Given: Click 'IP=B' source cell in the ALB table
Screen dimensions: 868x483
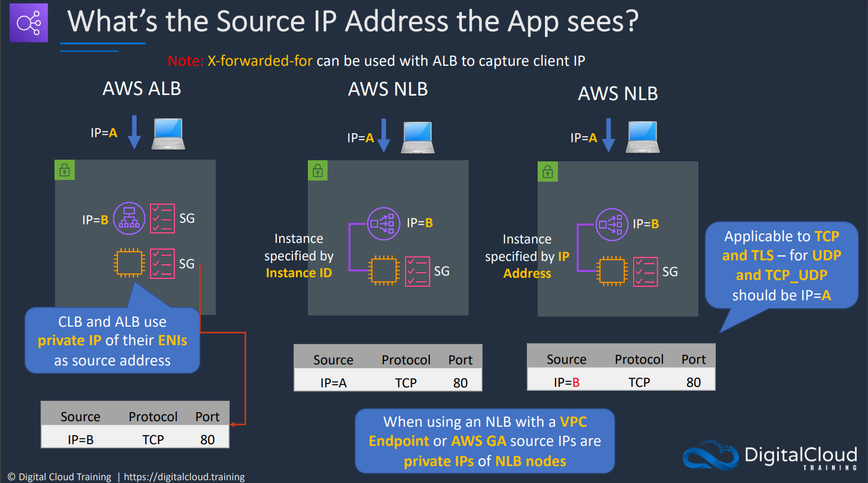Looking at the screenshot, I should click(81, 440).
